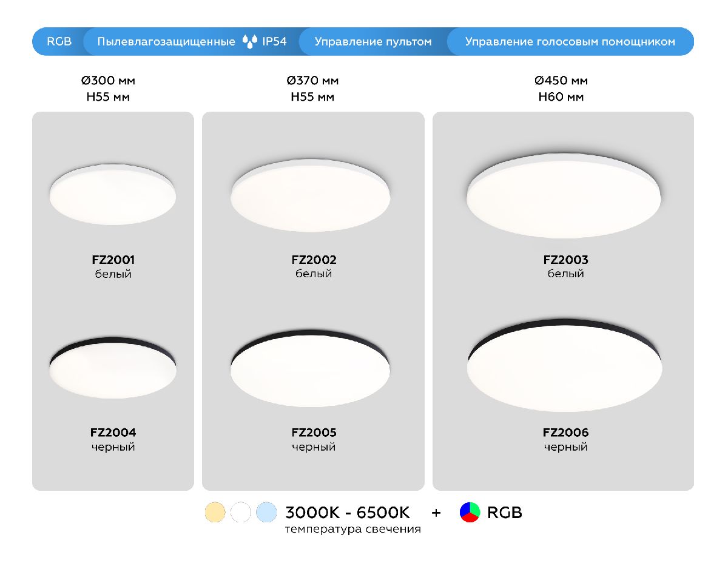Click the water drops IP54 icon

click(x=249, y=42)
